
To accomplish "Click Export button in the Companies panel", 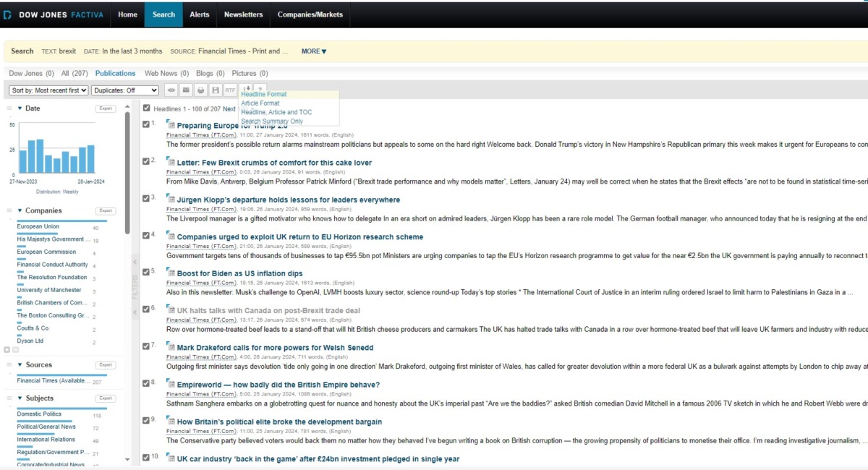I will pyautogui.click(x=106, y=210).
